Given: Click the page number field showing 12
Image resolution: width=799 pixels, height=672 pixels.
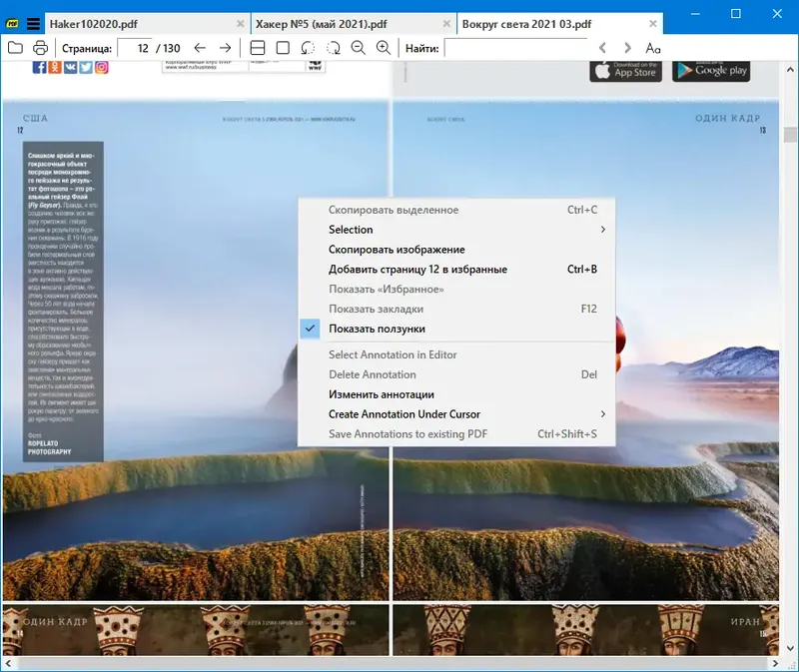Looking at the screenshot, I should pos(135,48).
